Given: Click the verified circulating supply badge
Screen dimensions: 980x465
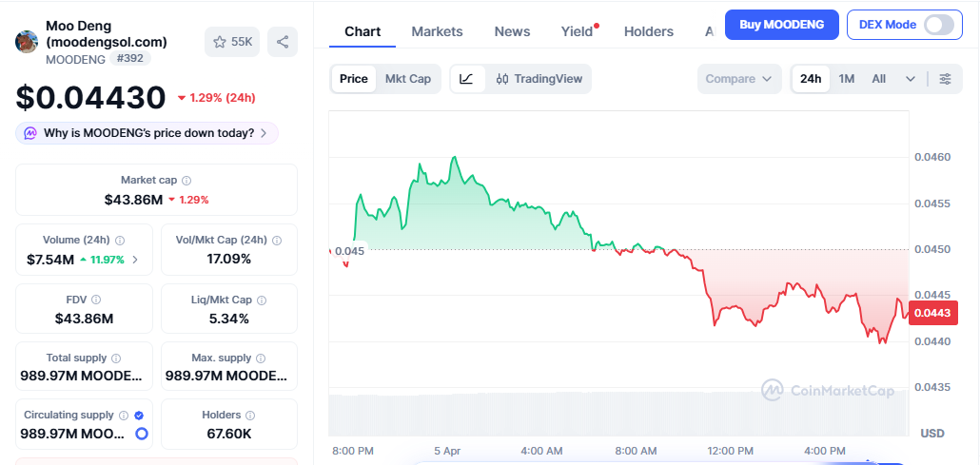Looking at the screenshot, I should click(x=139, y=415).
